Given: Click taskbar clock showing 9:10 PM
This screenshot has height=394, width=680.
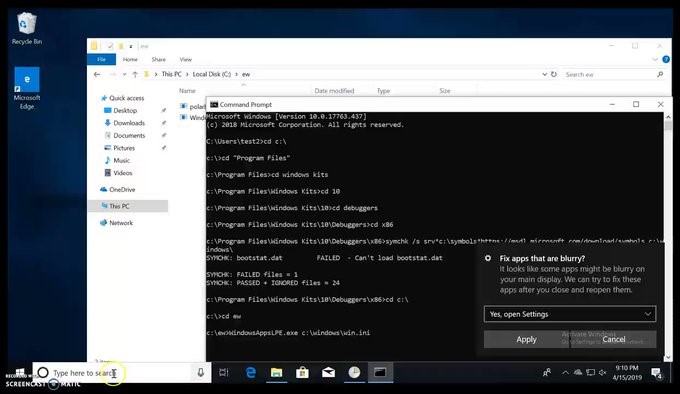Looking at the screenshot, I should 627,373.
